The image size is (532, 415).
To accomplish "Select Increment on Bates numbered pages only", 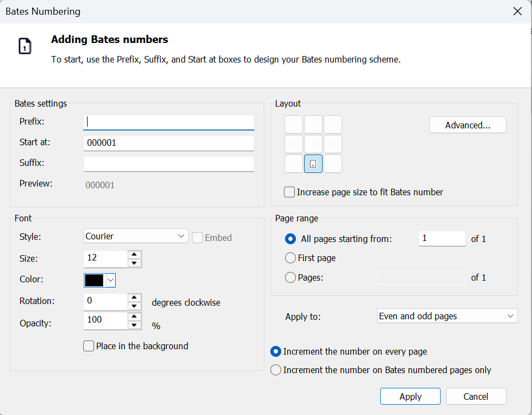I will click(275, 370).
